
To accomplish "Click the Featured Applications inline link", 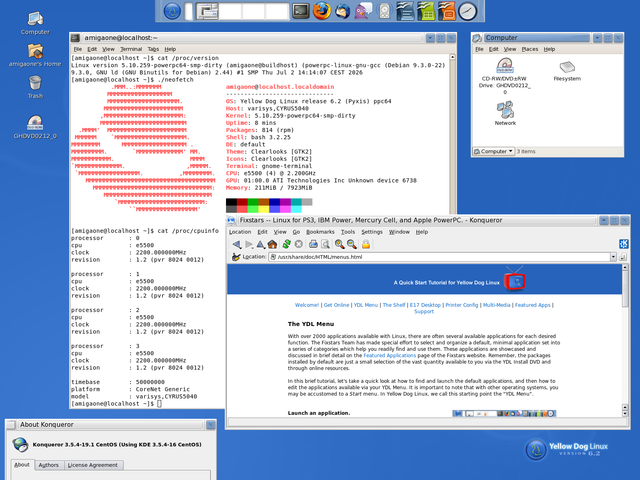I will (389, 356).
